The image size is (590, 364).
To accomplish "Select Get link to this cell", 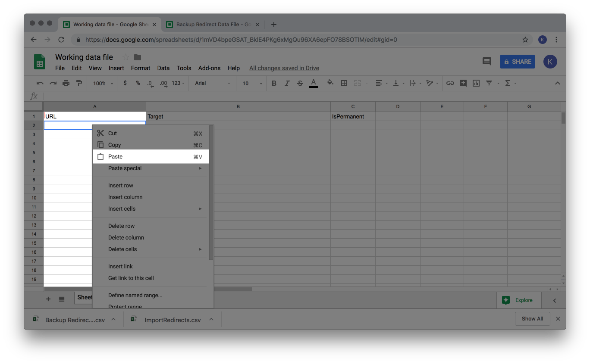I will (x=151, y=278).
